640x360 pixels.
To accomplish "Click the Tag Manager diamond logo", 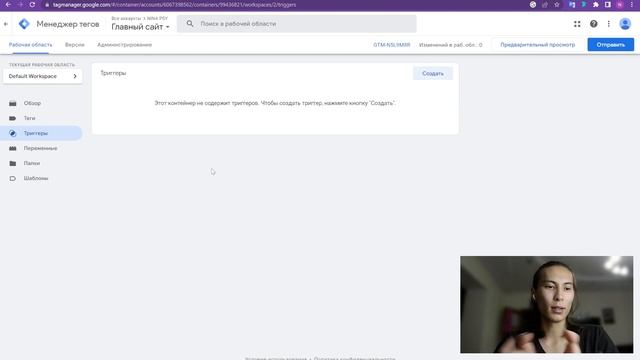I will click(24, 24).
